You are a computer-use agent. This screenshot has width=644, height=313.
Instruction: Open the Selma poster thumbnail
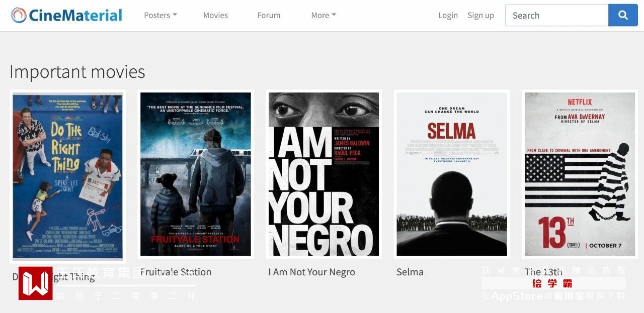452,174
